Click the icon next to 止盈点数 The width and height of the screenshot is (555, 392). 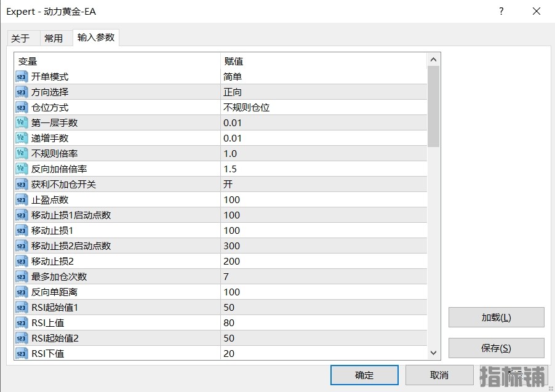pos(22,200)
